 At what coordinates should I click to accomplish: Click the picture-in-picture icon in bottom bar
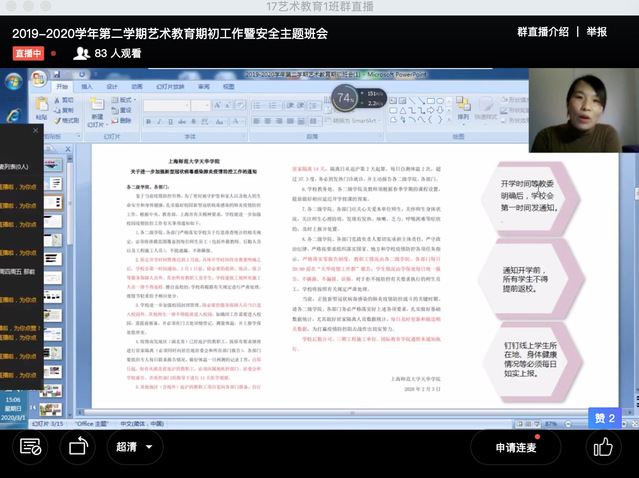[x=30, y=447]
